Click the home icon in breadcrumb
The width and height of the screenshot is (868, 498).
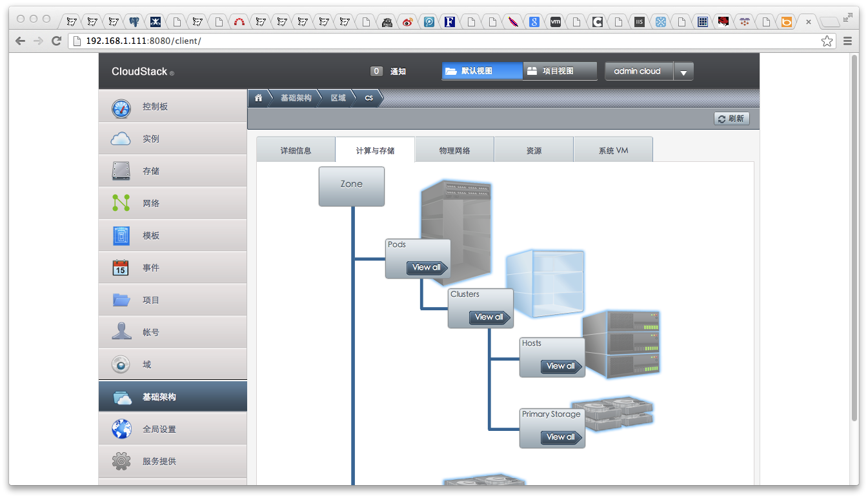pos(259,98)
